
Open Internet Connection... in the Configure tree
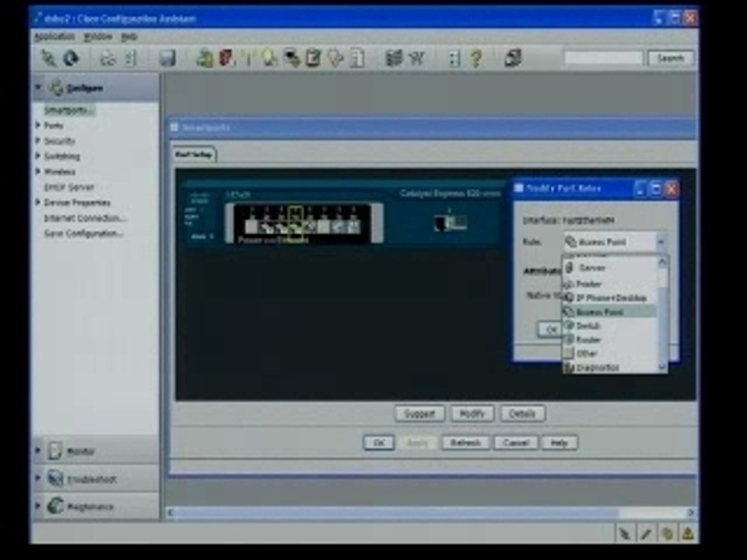[85, 218]
